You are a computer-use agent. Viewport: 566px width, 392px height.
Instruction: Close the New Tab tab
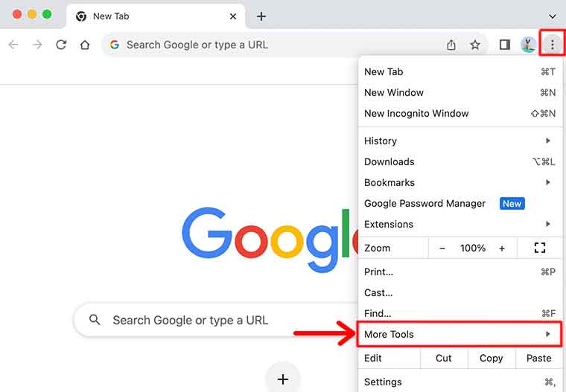(x=233, y=16)
